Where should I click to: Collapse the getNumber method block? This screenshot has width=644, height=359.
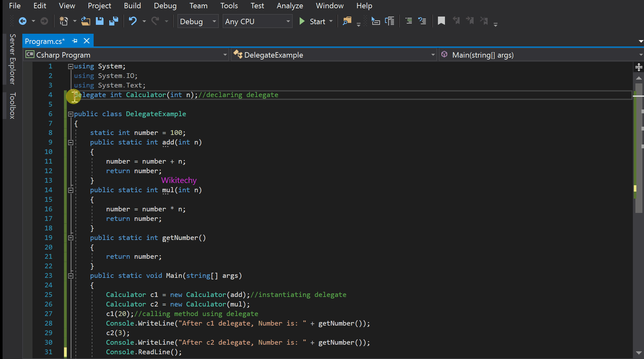click(71, 238)
